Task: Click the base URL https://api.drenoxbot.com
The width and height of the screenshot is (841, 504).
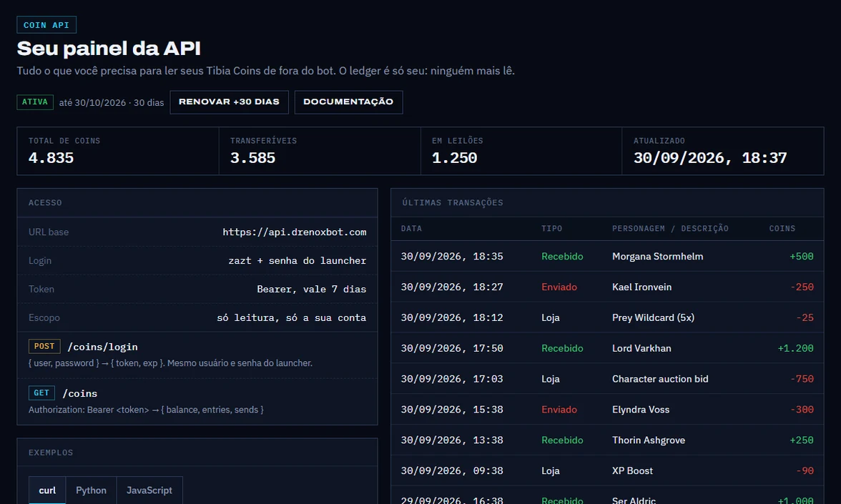Action: point(295,232)
